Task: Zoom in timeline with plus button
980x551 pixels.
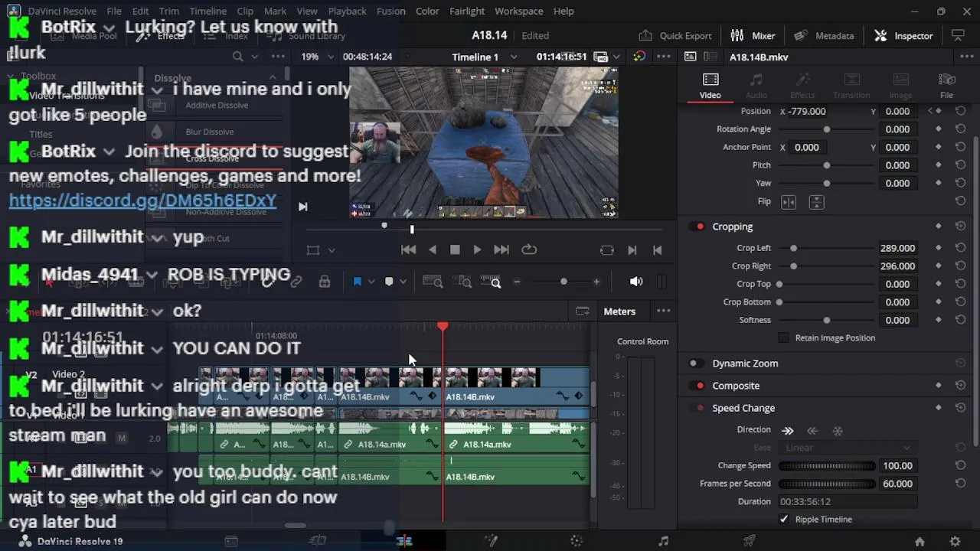Action: pos(596,282)
